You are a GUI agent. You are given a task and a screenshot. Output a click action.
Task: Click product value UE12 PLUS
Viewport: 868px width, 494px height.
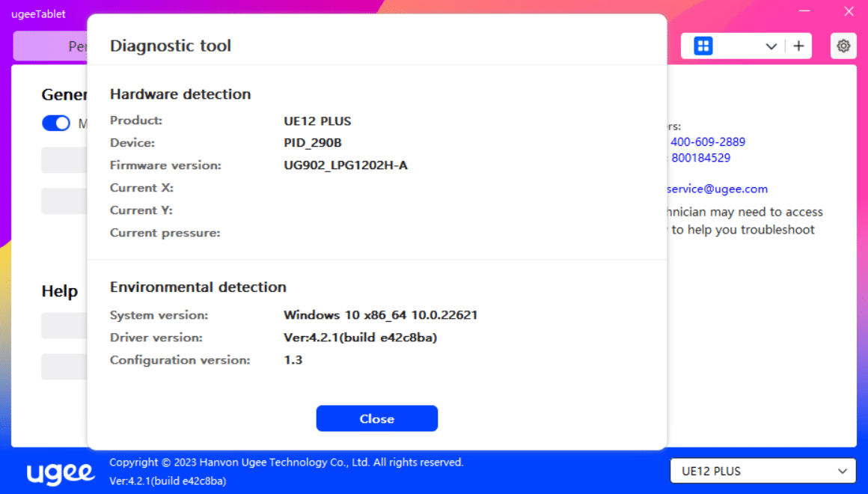[317, 121]
